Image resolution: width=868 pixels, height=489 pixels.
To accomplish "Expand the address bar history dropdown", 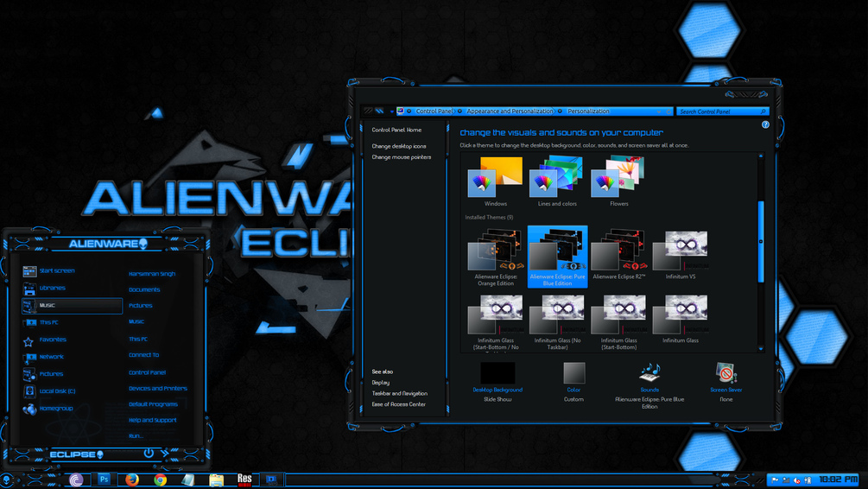I will click(659, 111).
